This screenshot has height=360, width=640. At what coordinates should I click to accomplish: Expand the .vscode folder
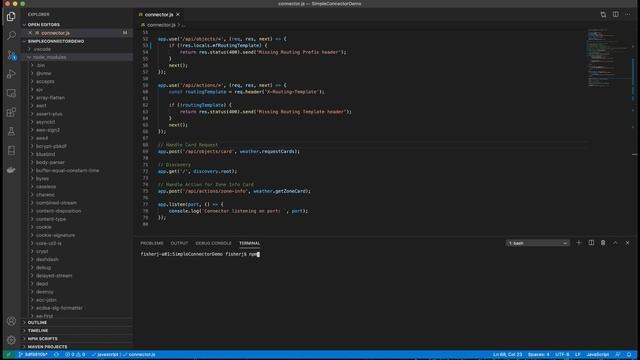pyautogui.click(x=42, y=49)
